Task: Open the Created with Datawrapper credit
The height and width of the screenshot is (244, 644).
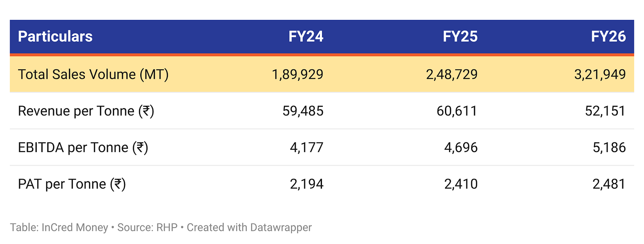Action: 249,228
